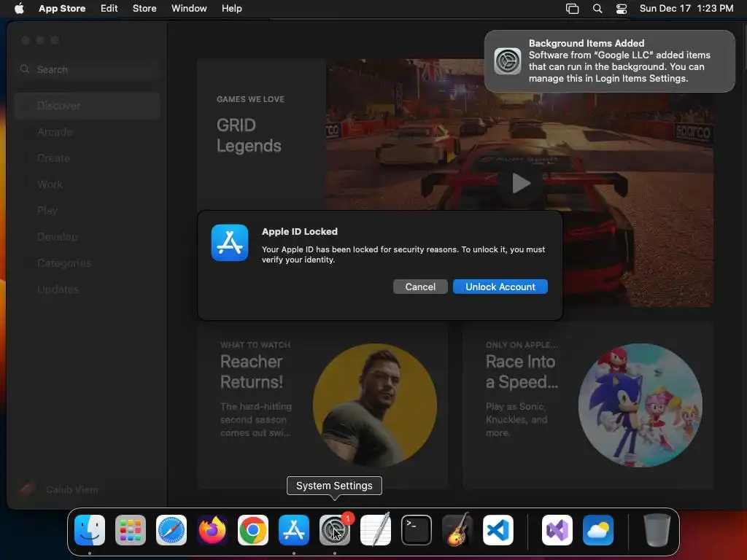
Task: Open Safari in the Dock
Action: 171,530
